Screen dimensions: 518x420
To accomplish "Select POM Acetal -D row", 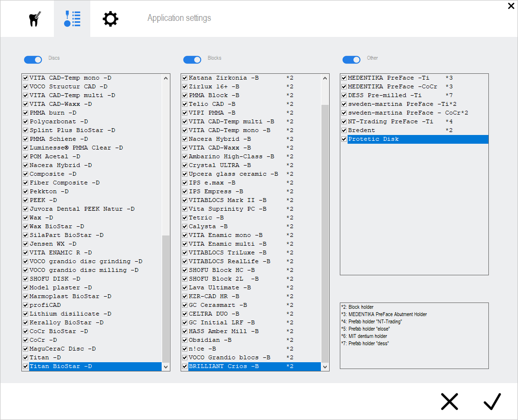I will (x=92, y=157).
